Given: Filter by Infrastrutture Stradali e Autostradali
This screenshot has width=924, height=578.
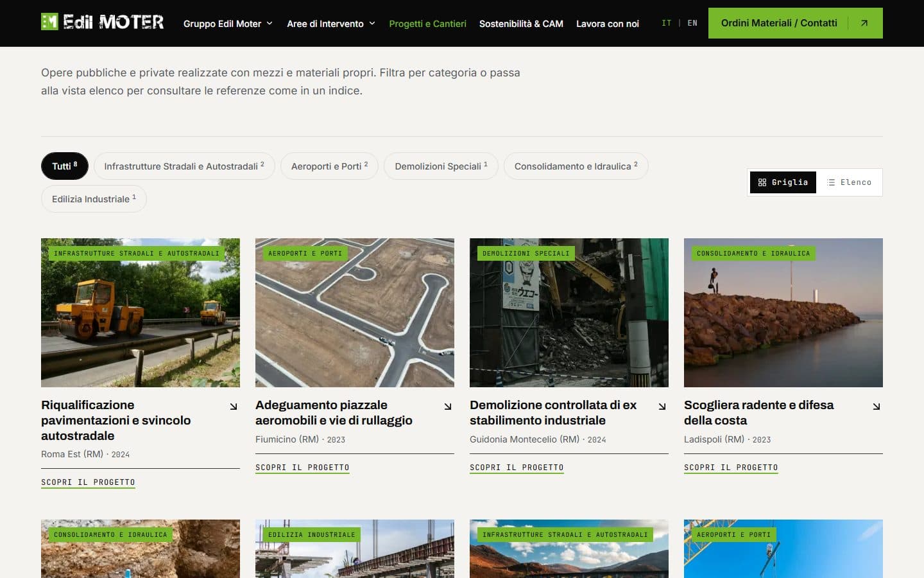Looking at the screenshot, I should click(184, 166).
